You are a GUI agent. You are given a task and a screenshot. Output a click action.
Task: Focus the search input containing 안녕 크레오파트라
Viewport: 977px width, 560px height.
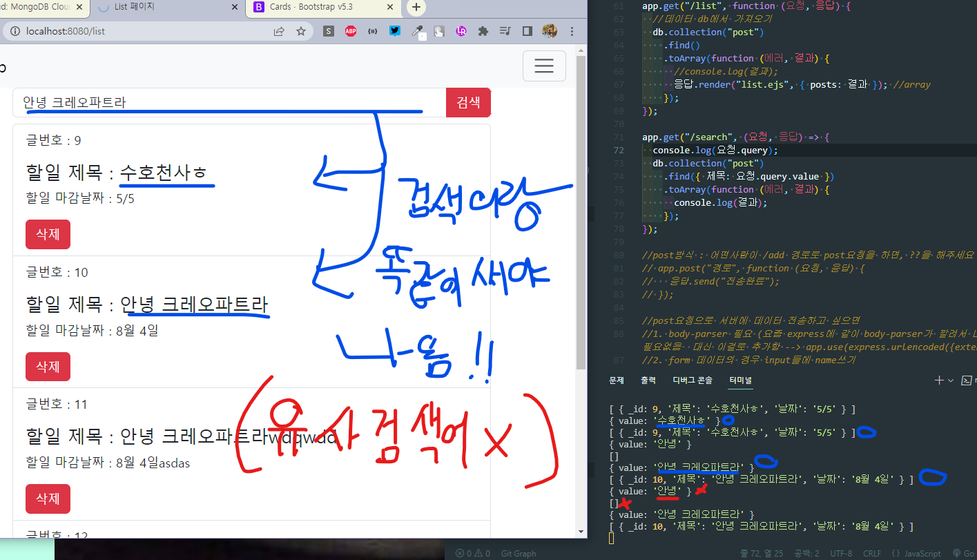229,103
